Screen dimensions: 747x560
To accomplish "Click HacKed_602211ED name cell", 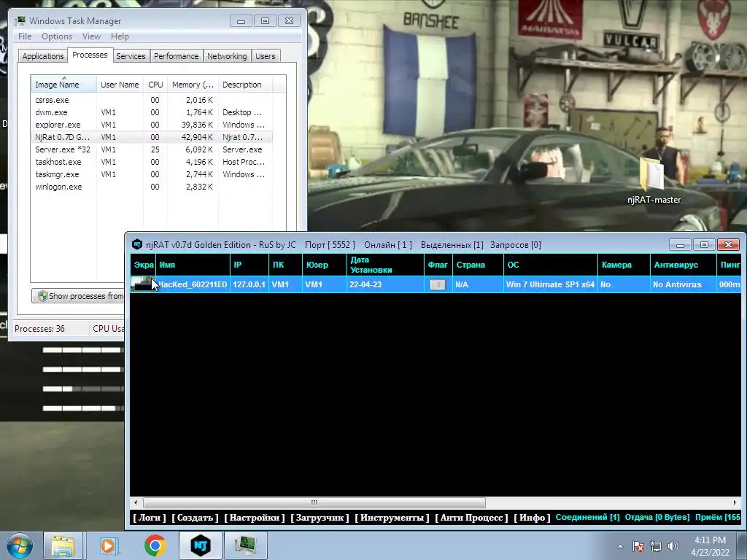I will point(193,284).
